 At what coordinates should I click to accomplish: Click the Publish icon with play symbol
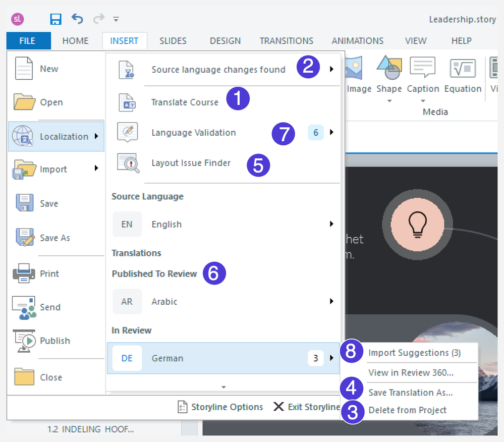point(24,341)
